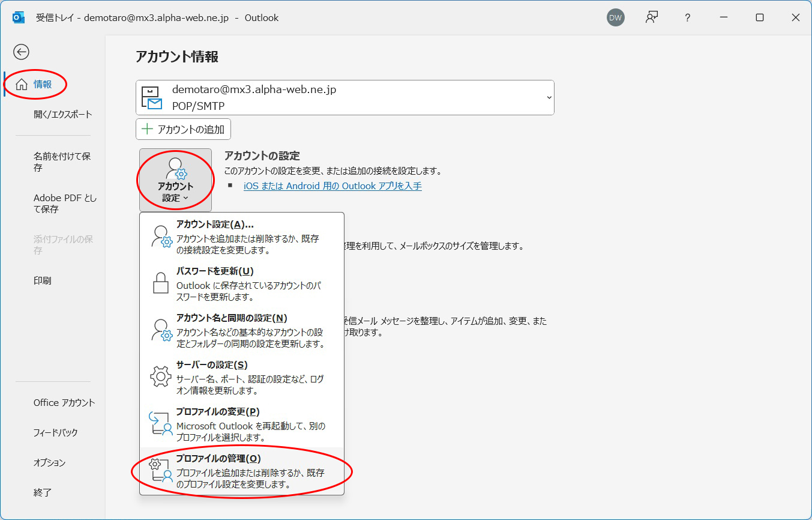Viewport: 812px width, 520px height.
Task: Open オプション in the sidebar
Action: [x=50, y=462]
